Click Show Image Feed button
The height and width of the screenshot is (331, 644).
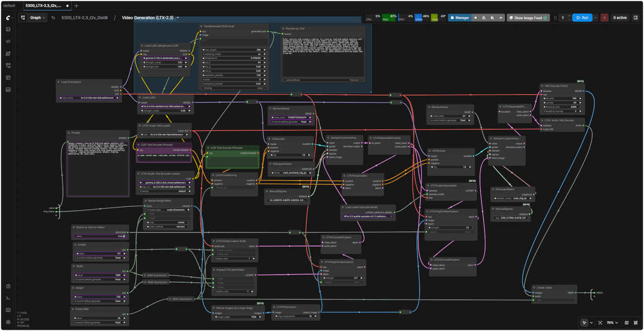tap(528, 18)
